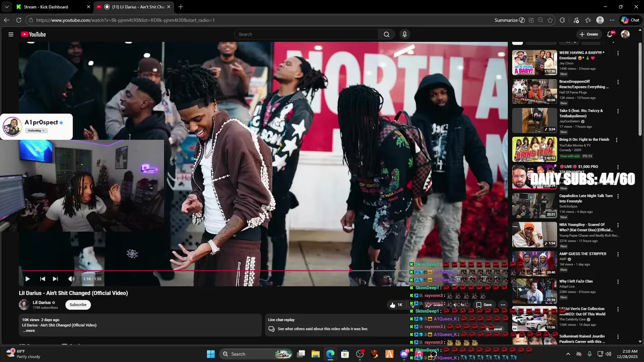Open the browser profile avatar
This screenshot has width=644, height=362.
[x=600, y=20]
